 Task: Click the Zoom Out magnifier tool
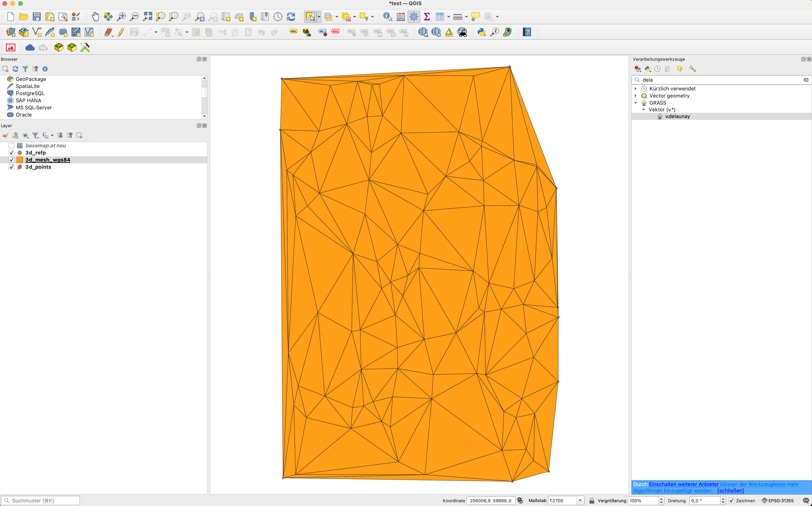(x=134, y=16)
